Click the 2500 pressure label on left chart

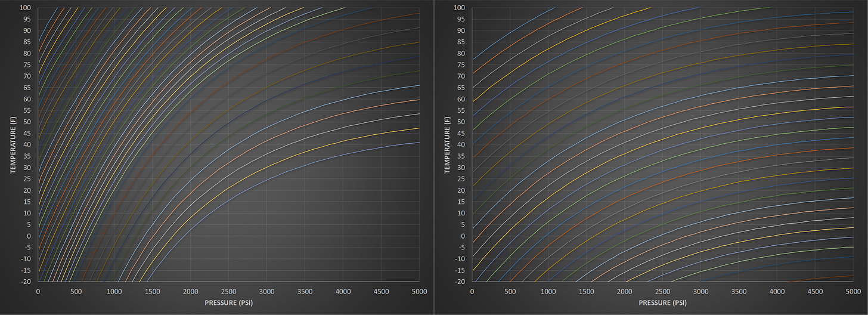pyautogui.click(x=229, y=292)
